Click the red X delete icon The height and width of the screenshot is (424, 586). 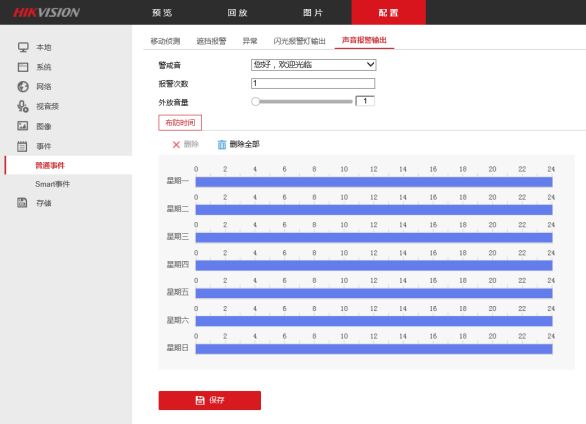pyautogui.click(x=176, y=145)
